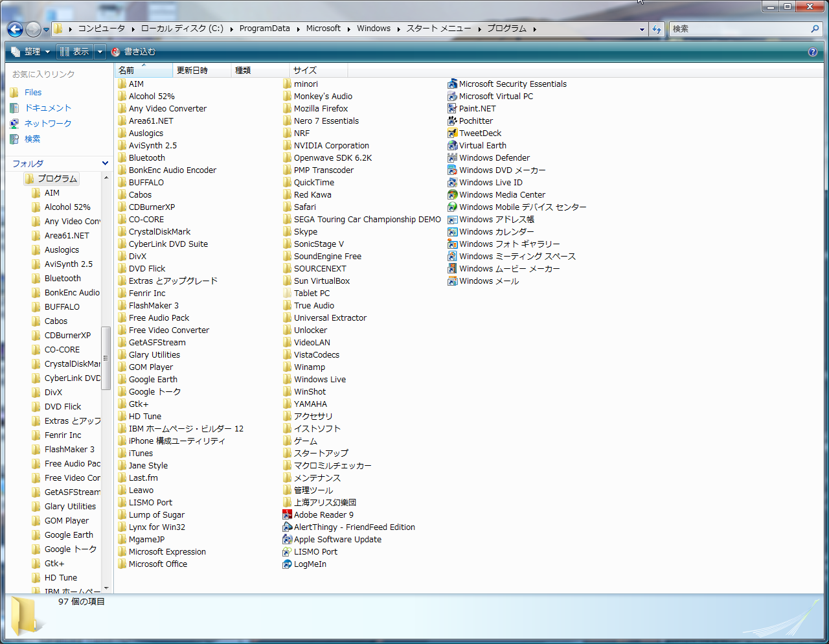The width and height of the screenshot is (829, 644).
Task: Select the 上海アリス幻樂団 folder
Action: coord(319,503)
